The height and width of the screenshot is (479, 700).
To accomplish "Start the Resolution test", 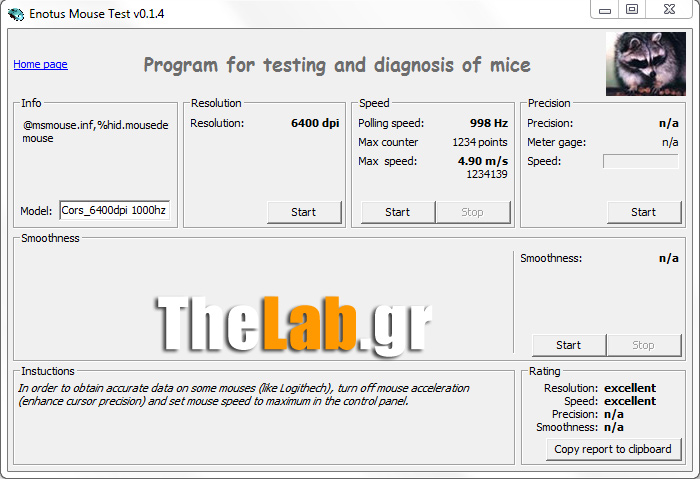I will coord(303,212).
